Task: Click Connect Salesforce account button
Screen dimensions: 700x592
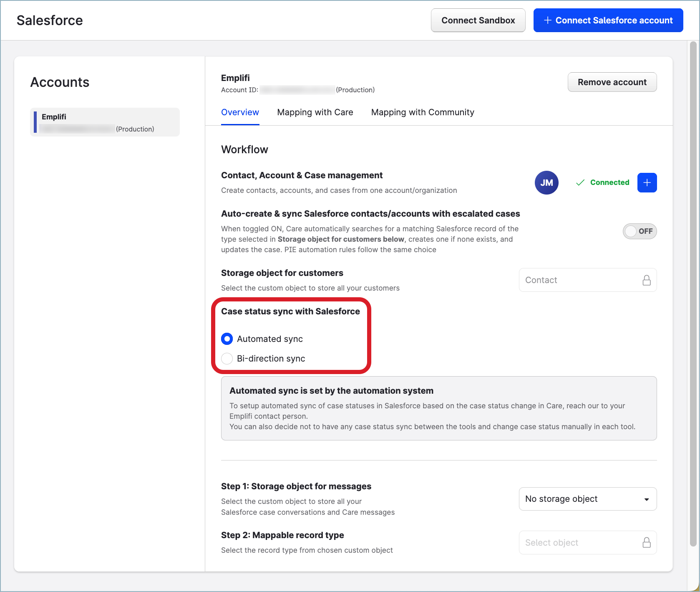Action: pos(608,20)
